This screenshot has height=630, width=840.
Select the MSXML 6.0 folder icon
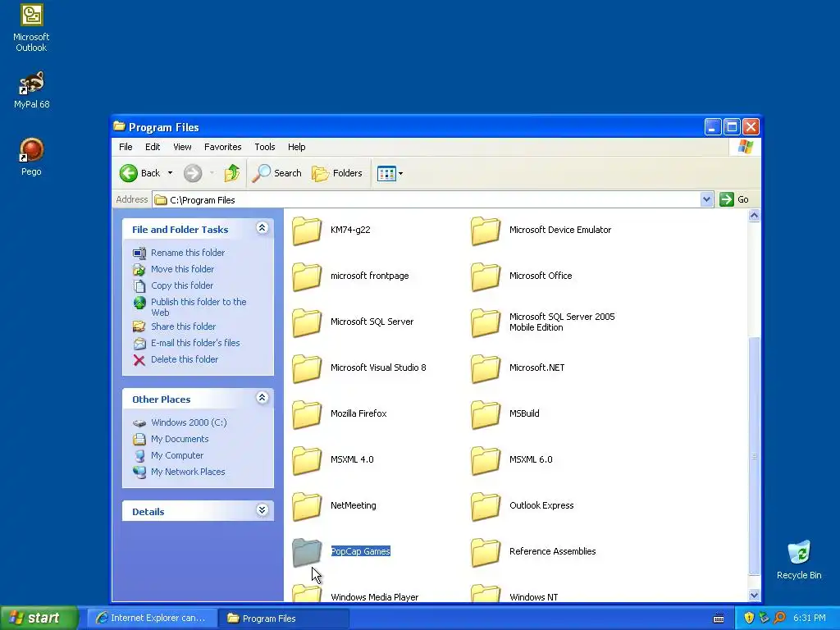pyautogui.click(x=486, y=460)
